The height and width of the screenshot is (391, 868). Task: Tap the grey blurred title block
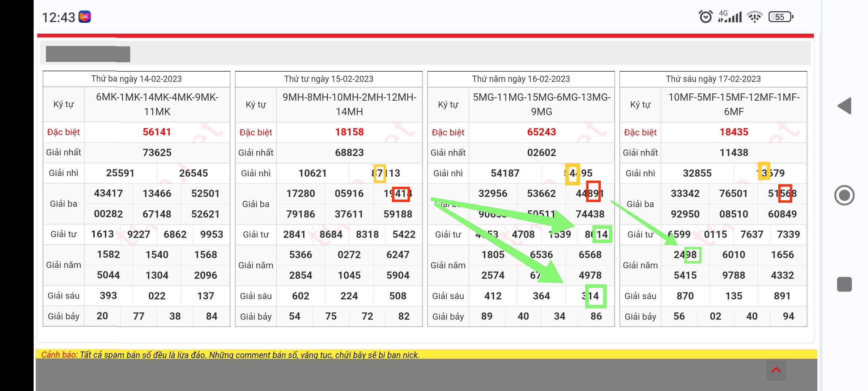point(88,54)
